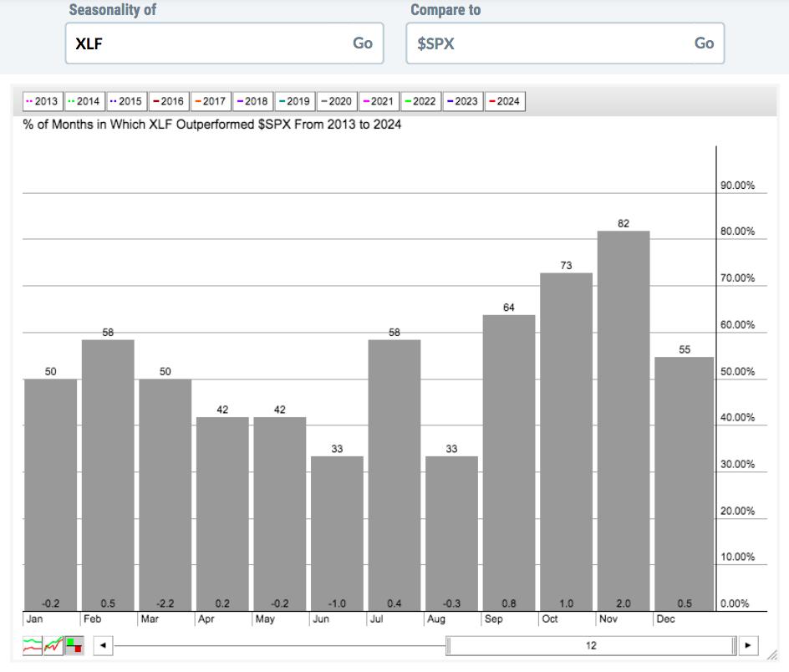Toggle the 2018 year legend

pyautogui.click(x=252, y=101)
